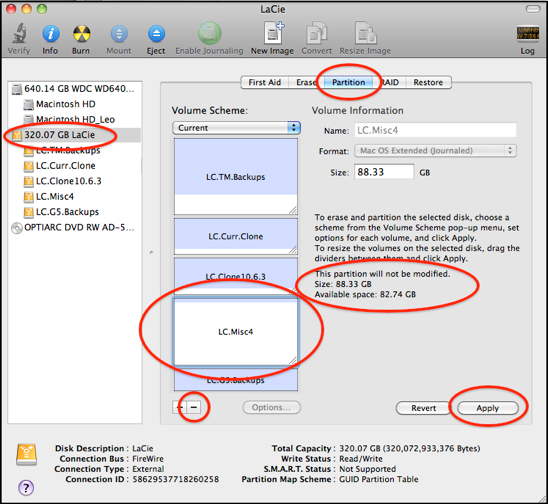Click the Verify microscope toolbar icon

tap(19, 34)
